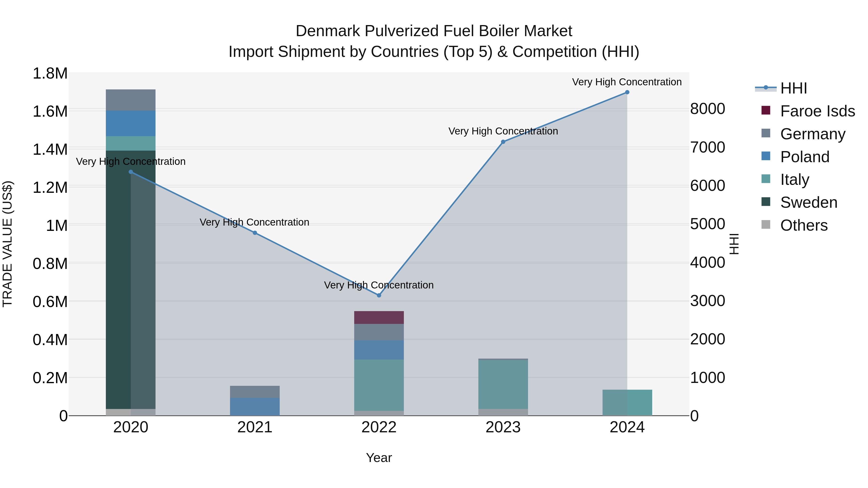Select the Italy bar for 2024
The width and height of the screenshot is (868, 488).
627,403
